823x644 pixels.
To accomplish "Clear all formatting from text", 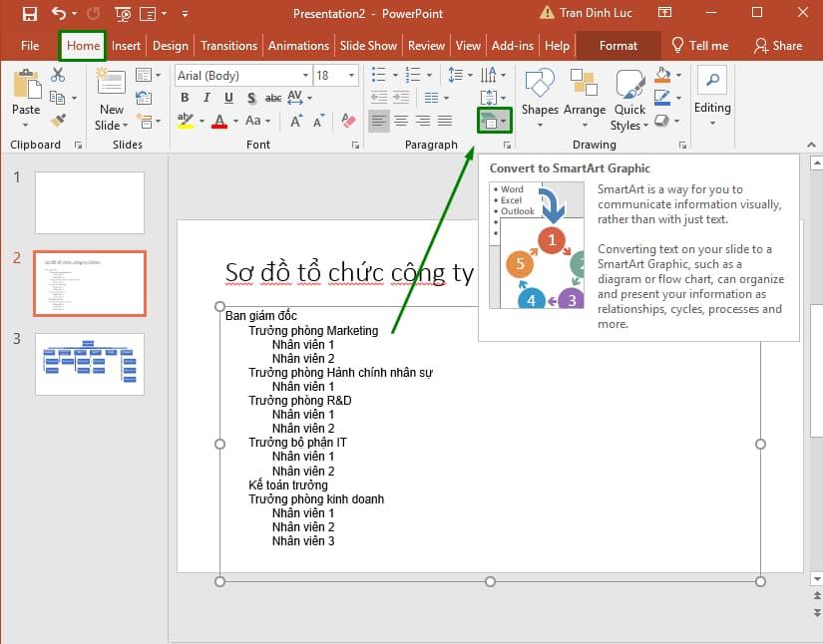I will click(349, 120).
